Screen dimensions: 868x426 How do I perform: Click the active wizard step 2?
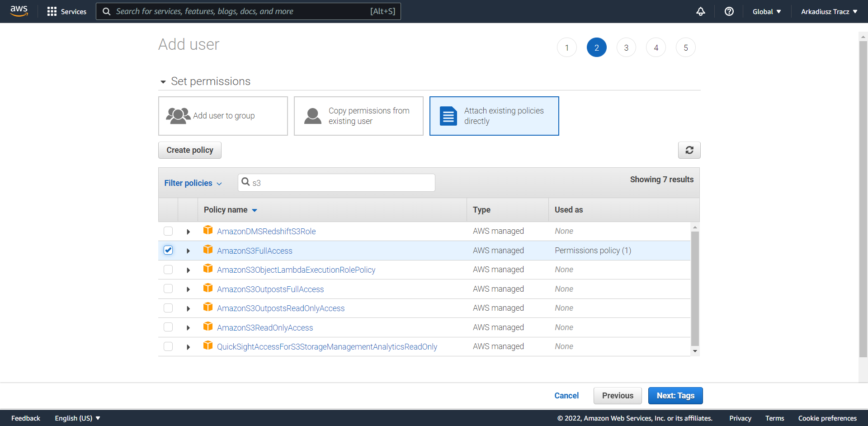point(597,47)
